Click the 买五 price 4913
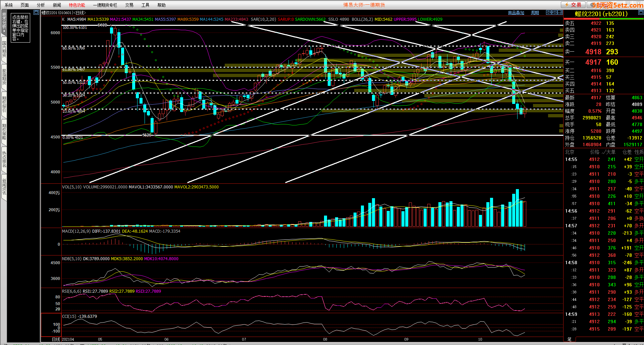 596,91
